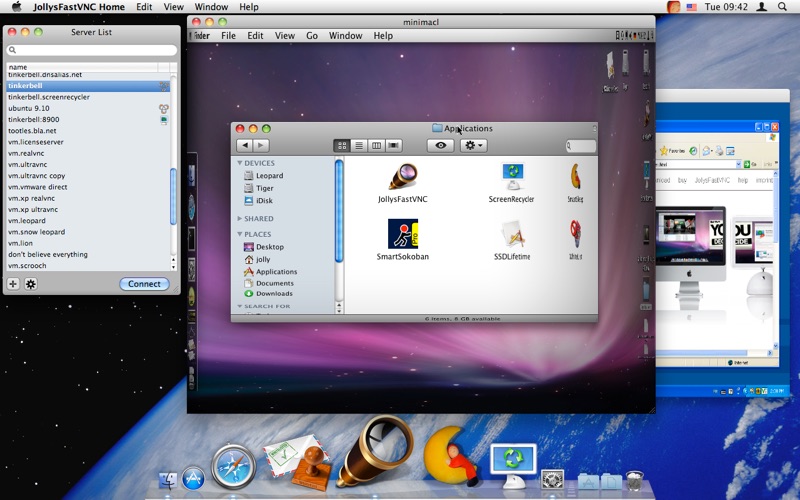Click the Safari compass icon in the Dock

(233, 466)
